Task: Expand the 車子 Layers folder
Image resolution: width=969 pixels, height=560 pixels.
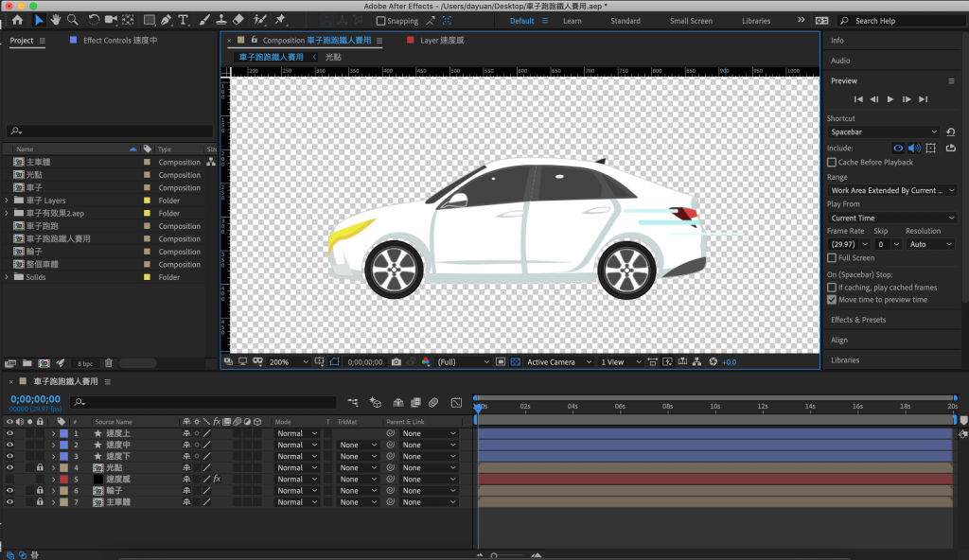Action: coord(8,201)
